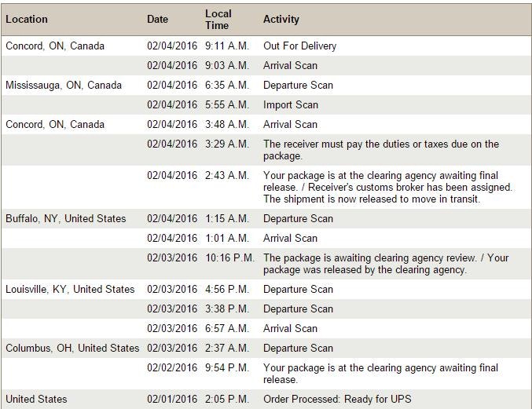This screenshot has width=532, height=409.
Task: Click the Activity column header
Action: pyautogui.click(x=281, y=19)
